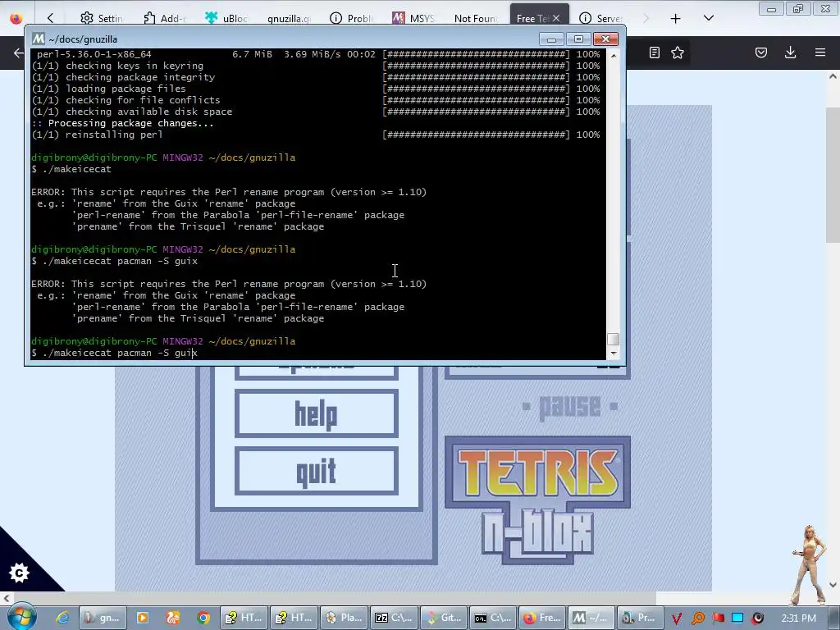Click the Tetris quit button

(x=316, y=472)
